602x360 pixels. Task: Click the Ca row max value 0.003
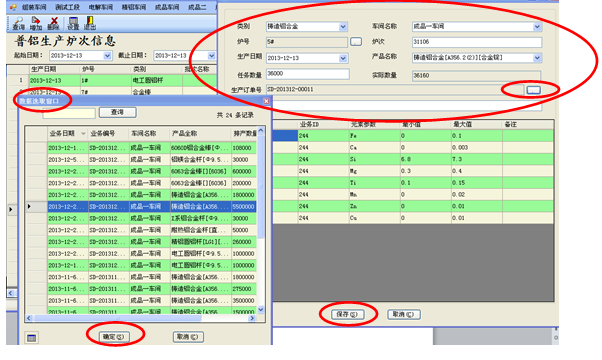click(476, 147)
